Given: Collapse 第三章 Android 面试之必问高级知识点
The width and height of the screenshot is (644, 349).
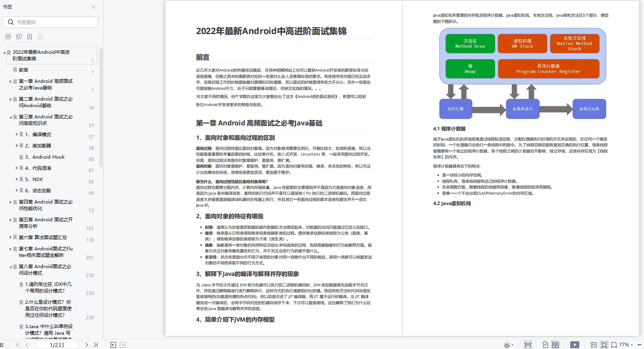Looking at the screenshot, I should tap(10, 117).
